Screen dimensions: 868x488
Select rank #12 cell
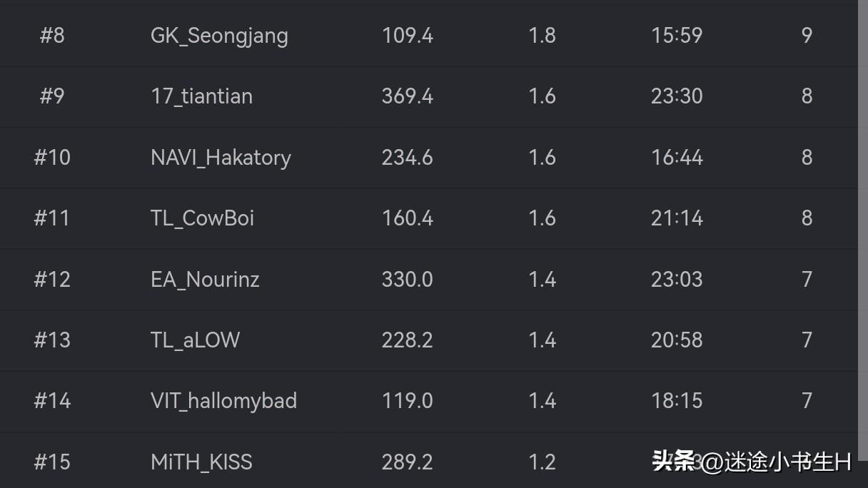point(52,279)
